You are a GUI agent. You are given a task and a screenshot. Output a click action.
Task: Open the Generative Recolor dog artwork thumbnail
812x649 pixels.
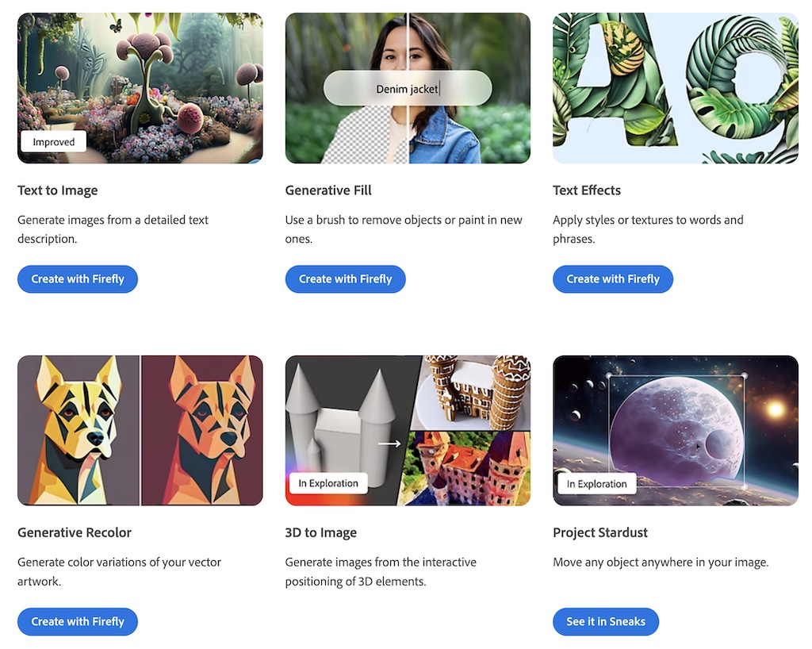click(x=140, y=430)
